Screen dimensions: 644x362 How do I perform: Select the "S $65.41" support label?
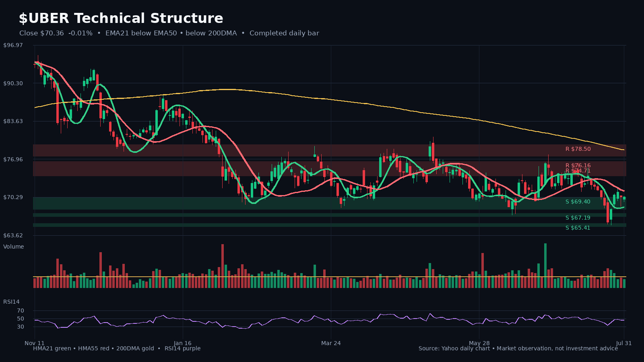[x=578, y=228]
